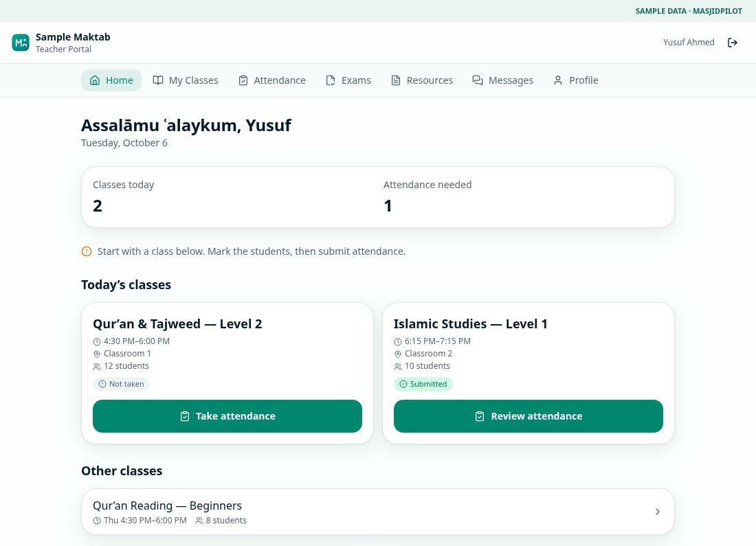Click the Thu 4:30 PM–6:00 PM schedule text
756x546 pixels.
pos(145,521)
